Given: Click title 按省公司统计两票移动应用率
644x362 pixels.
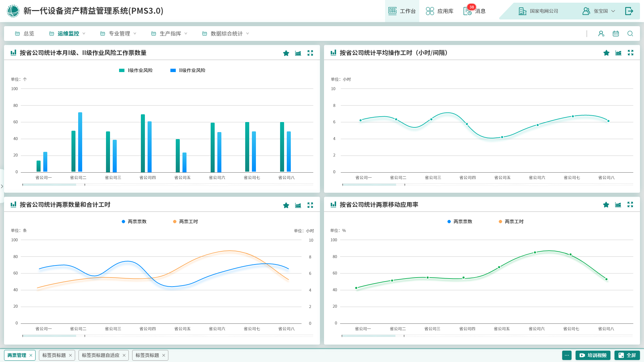Looking at the screenshot, I should [x=379, y=205].
